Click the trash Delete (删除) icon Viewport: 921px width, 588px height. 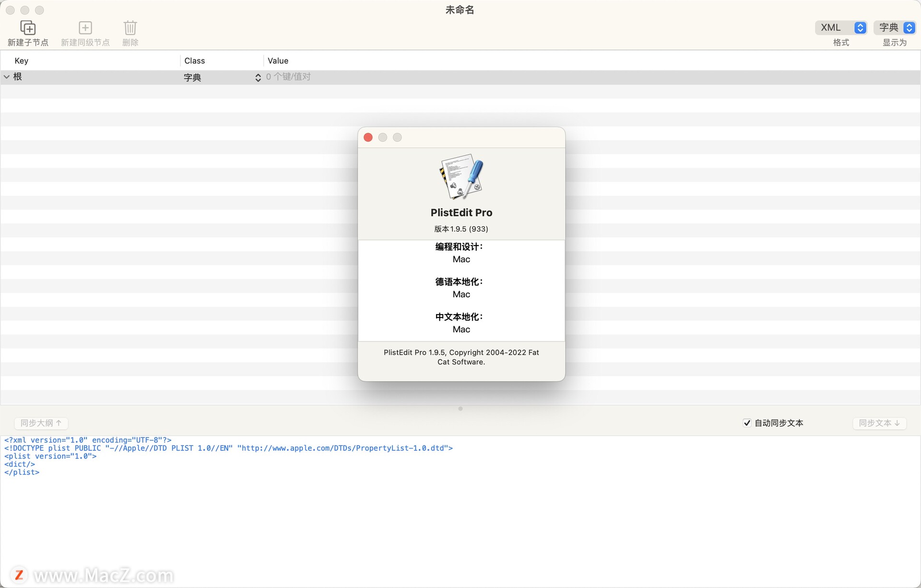(x=130, y=28)
